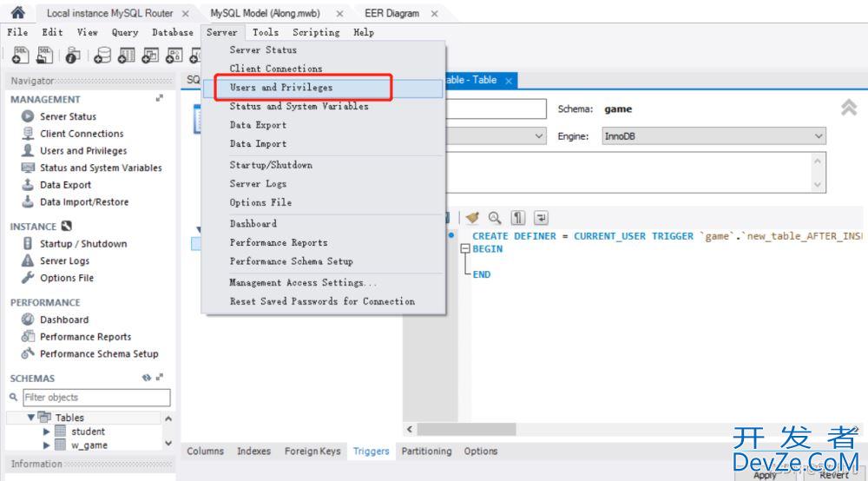Image resolution: width=868 pixels, height=481 pixels.
Task: Switch to EER Diagram tab
Action: click(x=392, y=13)
